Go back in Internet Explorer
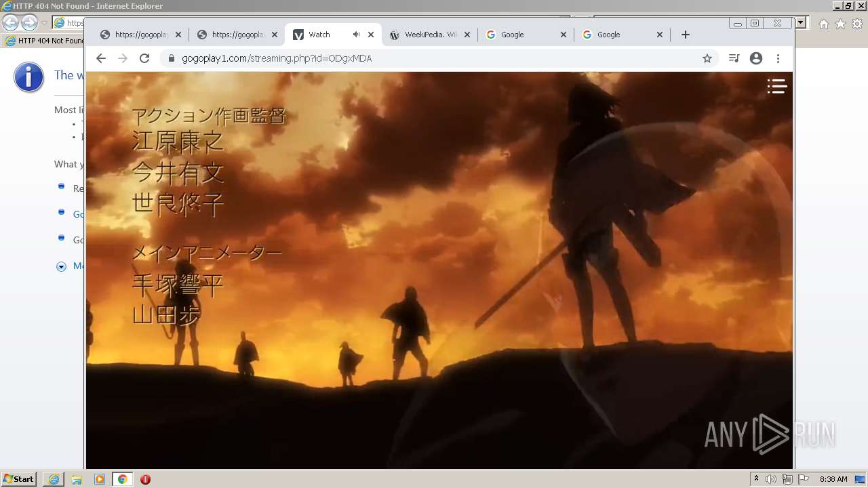Image resolution: width=868 pixels, height=488 pixels. point(10,23)
